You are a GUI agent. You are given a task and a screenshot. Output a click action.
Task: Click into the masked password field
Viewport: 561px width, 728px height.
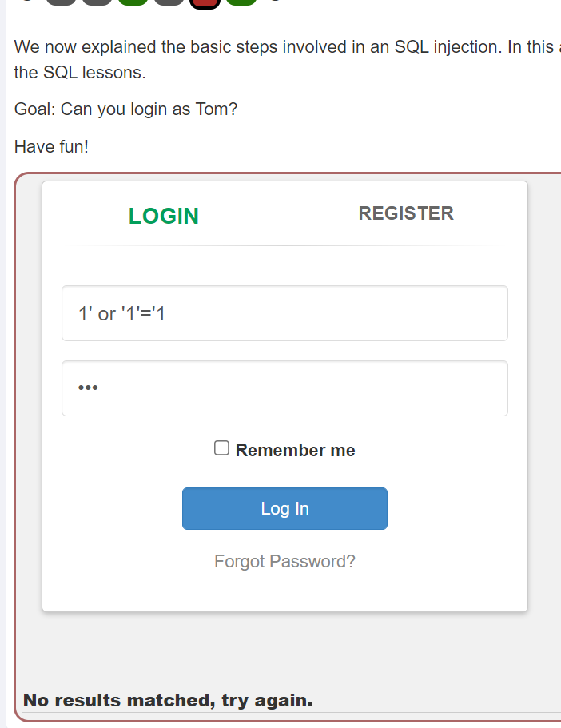point(284,388)
